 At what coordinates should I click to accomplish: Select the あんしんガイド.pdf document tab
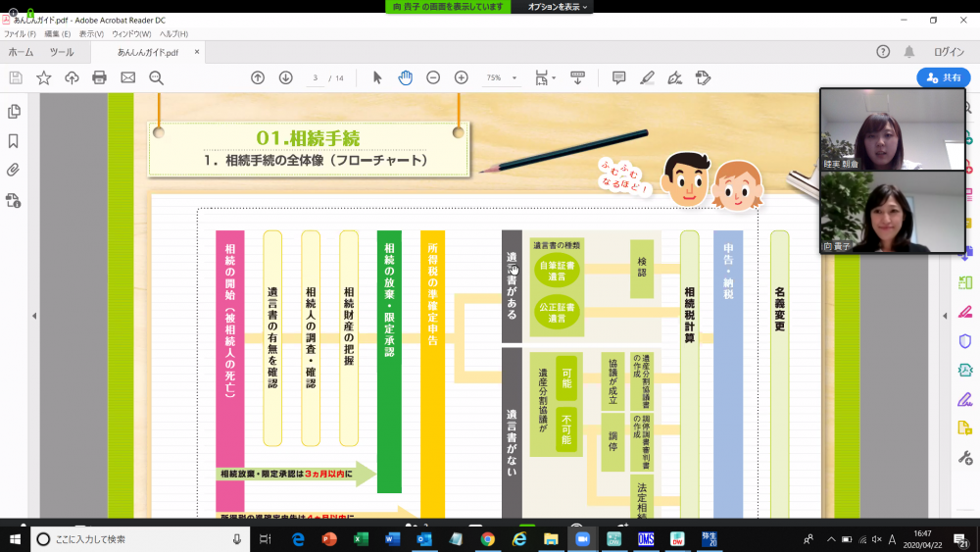pyautogui.click(x=148, y=53)
